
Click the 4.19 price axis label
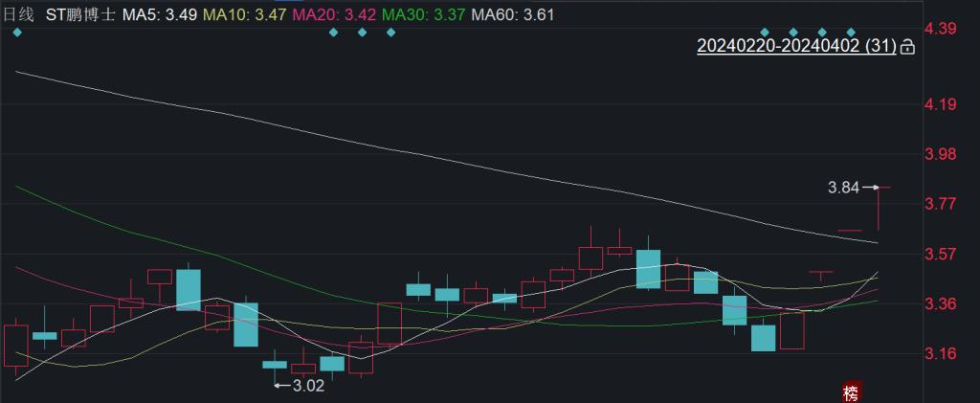pos(941,103)
